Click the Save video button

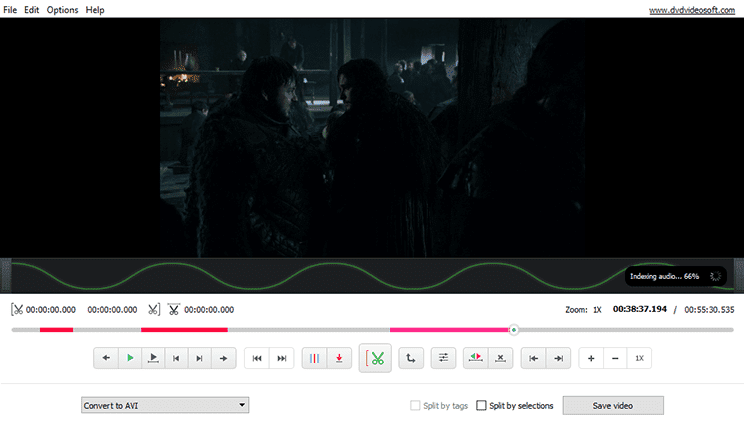pyautogui.click(x=613, y=406)
